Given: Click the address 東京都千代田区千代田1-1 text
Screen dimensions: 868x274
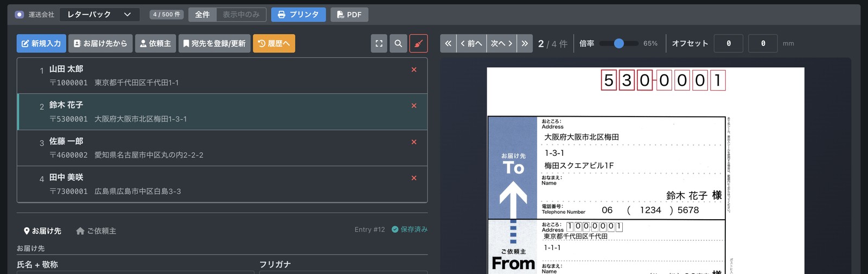Looking at the screenshot, I should click(x=137, y=82).
